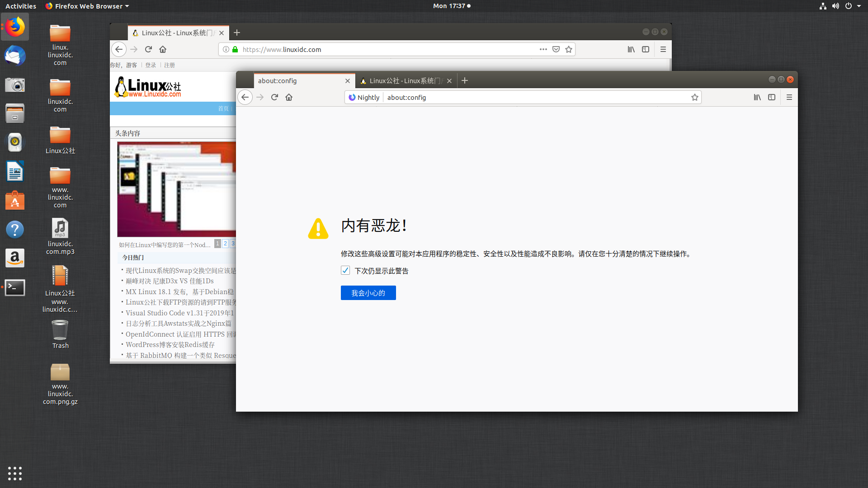Open a new tab in the back Firefox window

click(x=237, y=33)
